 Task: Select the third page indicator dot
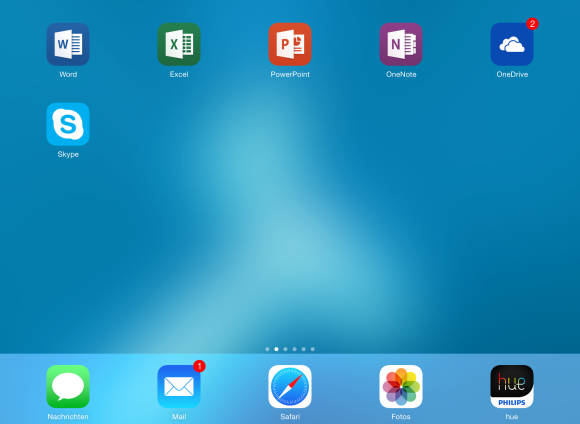[285, 349]
